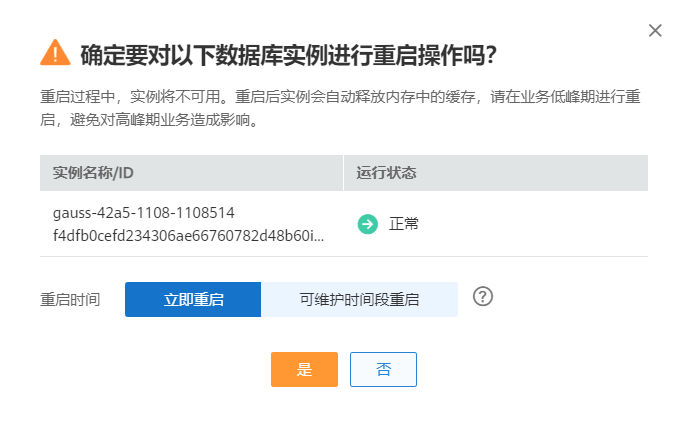The height and width of the screenshot is (425, 686).
Task: Click the 正常 status text
Action: point(404,223)
